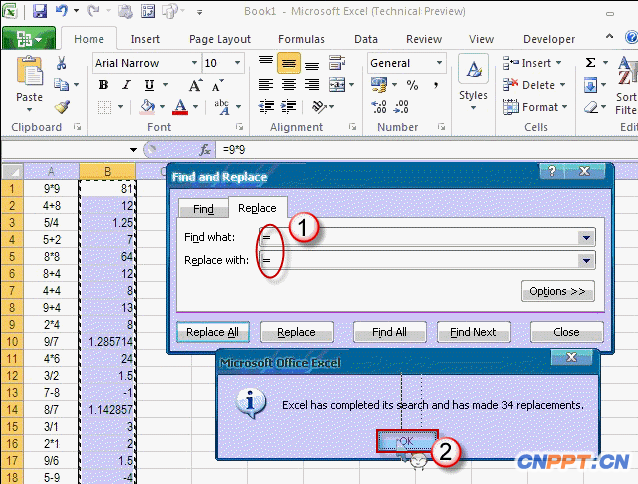Open Insert cells dropdown
The height and width of the screenshot is (484, 638).
click(533, 63)
